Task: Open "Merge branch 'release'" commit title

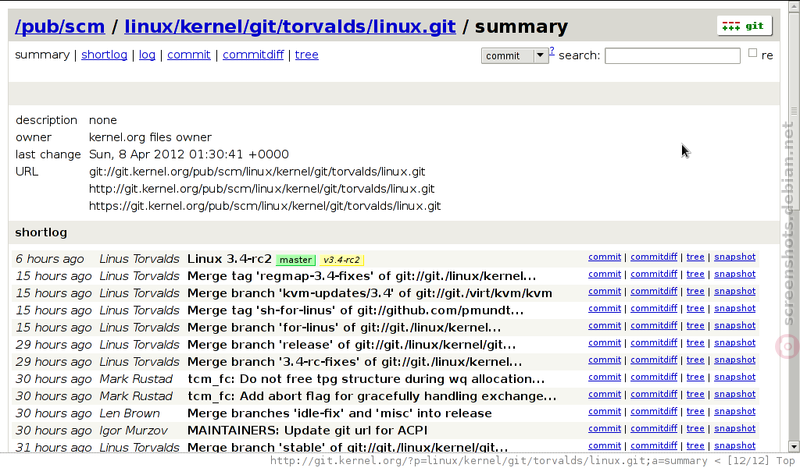Action: coord(352,345)
